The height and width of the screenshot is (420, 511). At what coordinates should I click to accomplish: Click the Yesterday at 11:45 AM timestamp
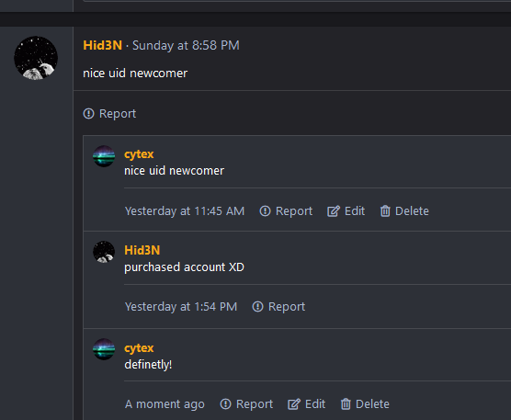pyautogui.click(x=185, y=210)
